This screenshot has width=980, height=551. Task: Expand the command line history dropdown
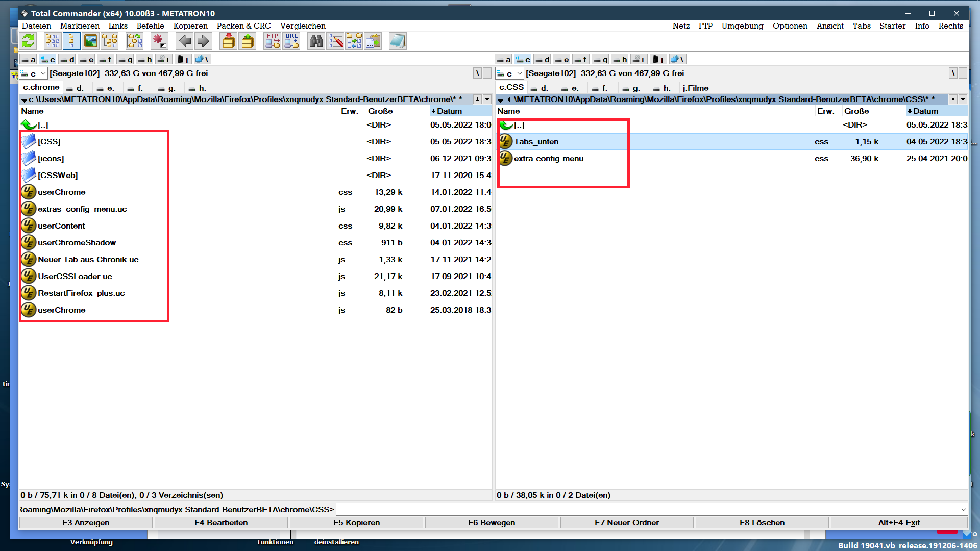pyautogui.click(x=963, y=509)
